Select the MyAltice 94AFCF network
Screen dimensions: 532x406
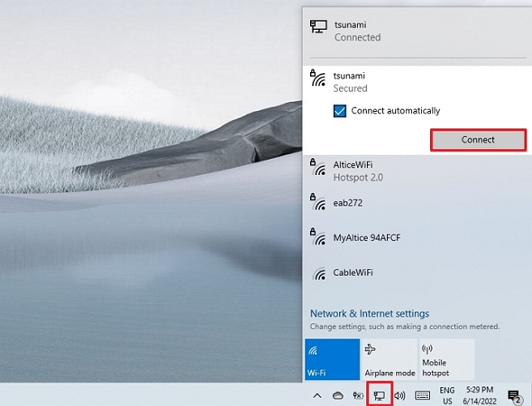[417, 237]
